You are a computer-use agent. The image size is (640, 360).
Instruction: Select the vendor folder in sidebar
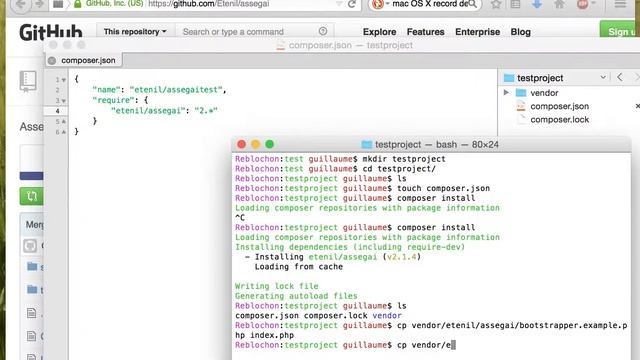[x=544, y=93]
